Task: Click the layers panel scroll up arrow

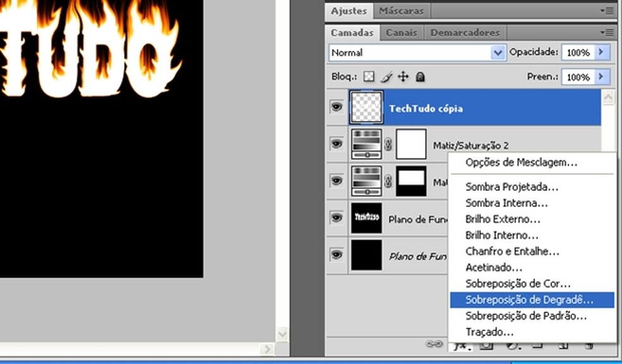Action: (x=608, y=97)
